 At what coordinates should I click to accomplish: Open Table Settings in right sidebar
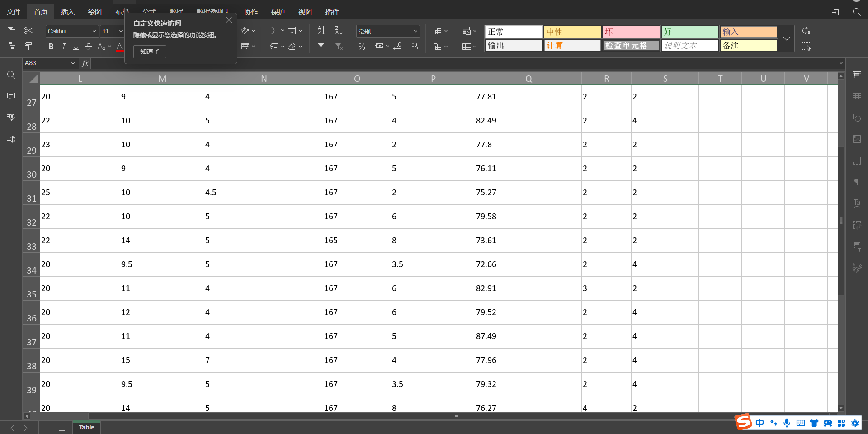pos(857,96)
